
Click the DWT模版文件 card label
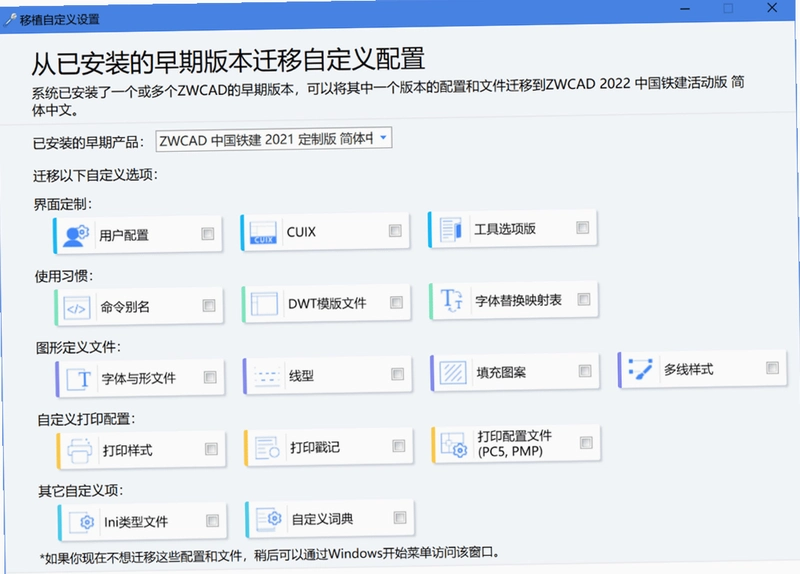coord(327,304)
